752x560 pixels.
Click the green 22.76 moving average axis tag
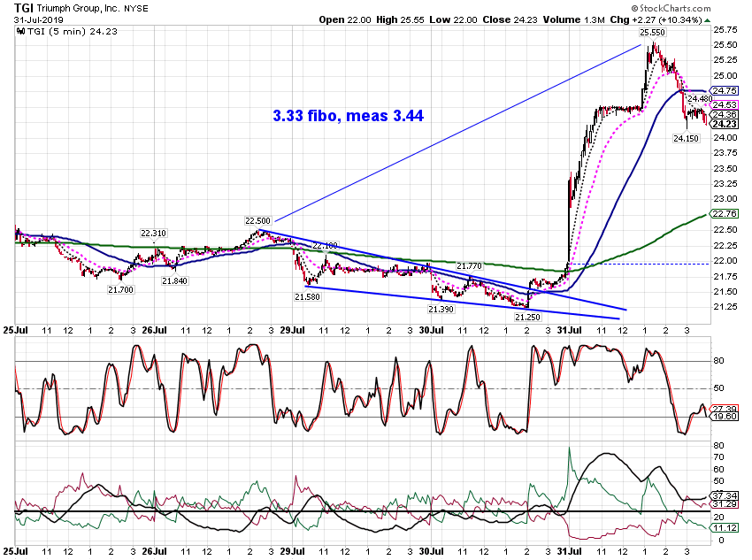click(x=725, y=213)
